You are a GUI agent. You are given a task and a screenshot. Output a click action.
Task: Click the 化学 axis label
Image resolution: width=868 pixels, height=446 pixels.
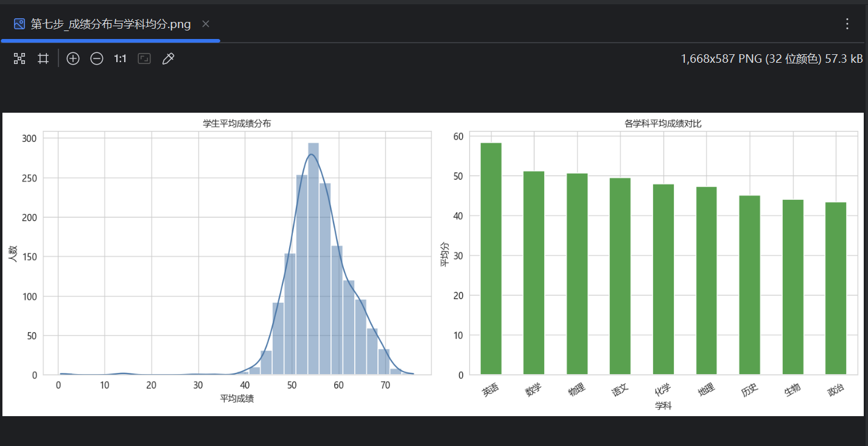pyautogui.click(x=663, y=390)
